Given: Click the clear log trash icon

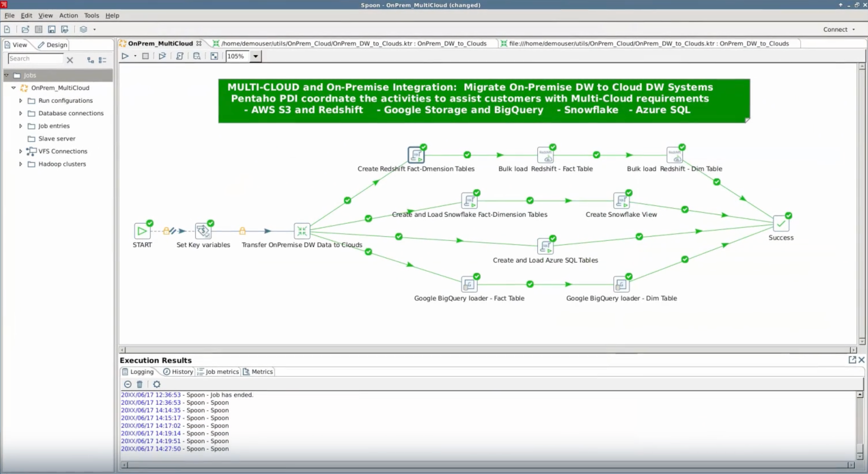Looking at the screenshot, I should [x=140, y=384].
